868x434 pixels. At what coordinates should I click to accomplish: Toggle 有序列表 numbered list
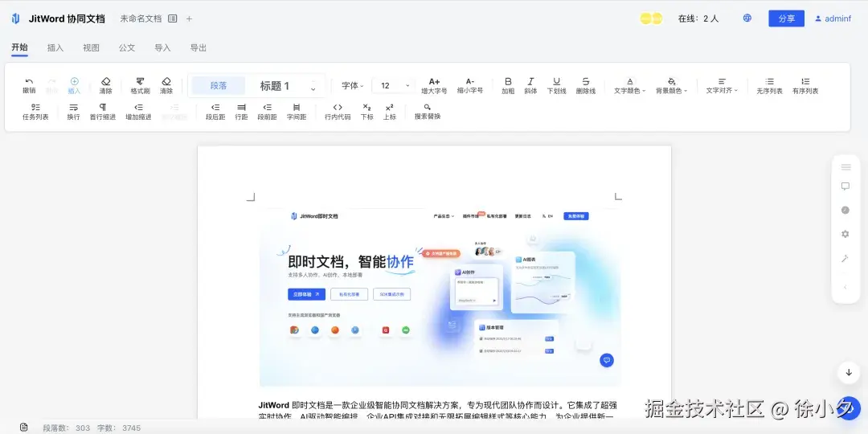(x=805, y=85)
